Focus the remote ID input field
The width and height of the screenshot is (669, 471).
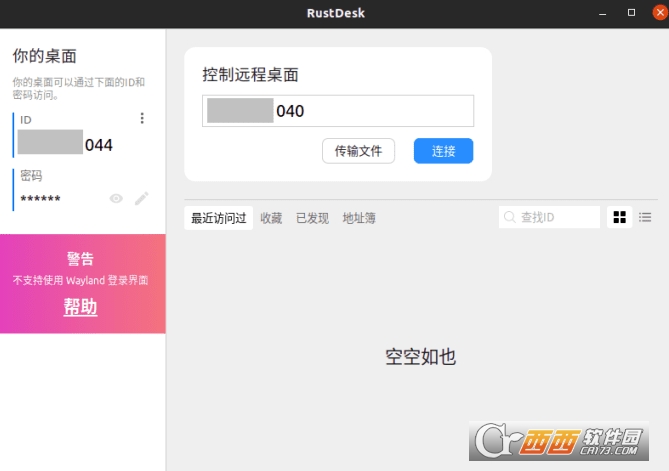(338, 111)
